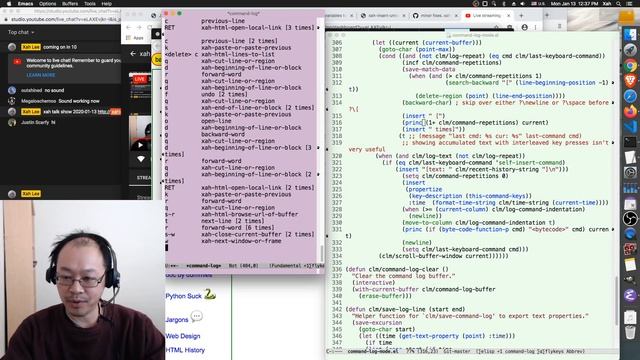Image resolution: width=640 pixels, height=360 pixels.
Task: Open the Help menu
Action: 107,4
